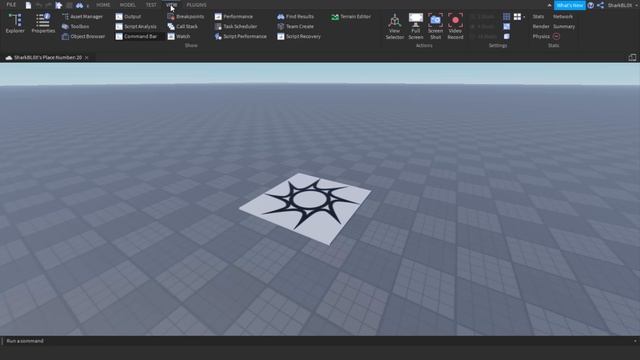
Task: Collapse the ribbon with the up arrow
Action: point(549,5)
